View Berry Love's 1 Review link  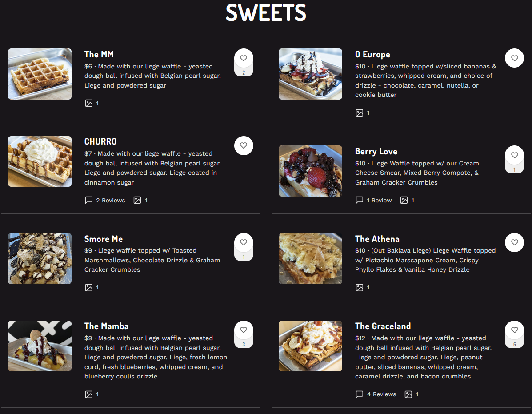click(374, 201)
